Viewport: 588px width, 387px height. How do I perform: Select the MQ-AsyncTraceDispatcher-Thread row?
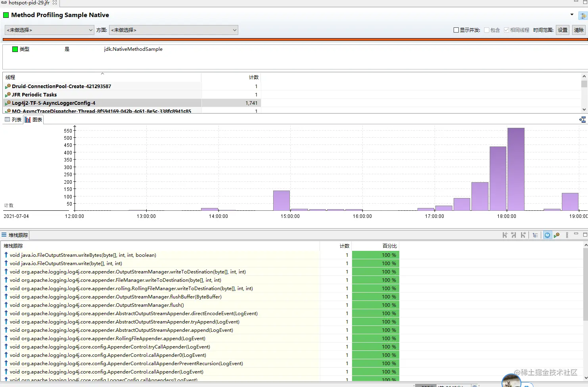[x=132, y=111]
